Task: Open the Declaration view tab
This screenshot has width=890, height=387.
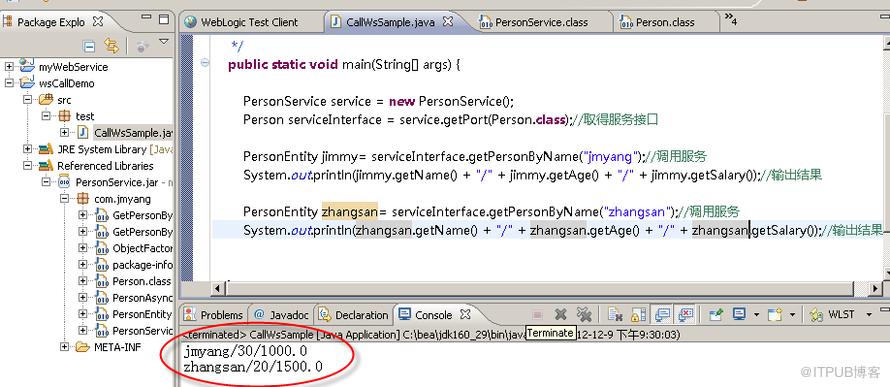Action: 354,314
